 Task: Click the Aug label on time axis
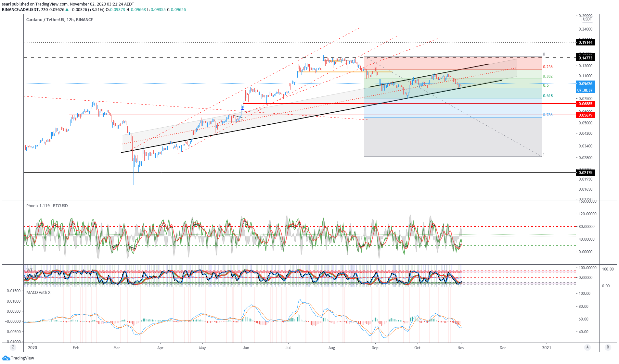click(x=332, y=348)
